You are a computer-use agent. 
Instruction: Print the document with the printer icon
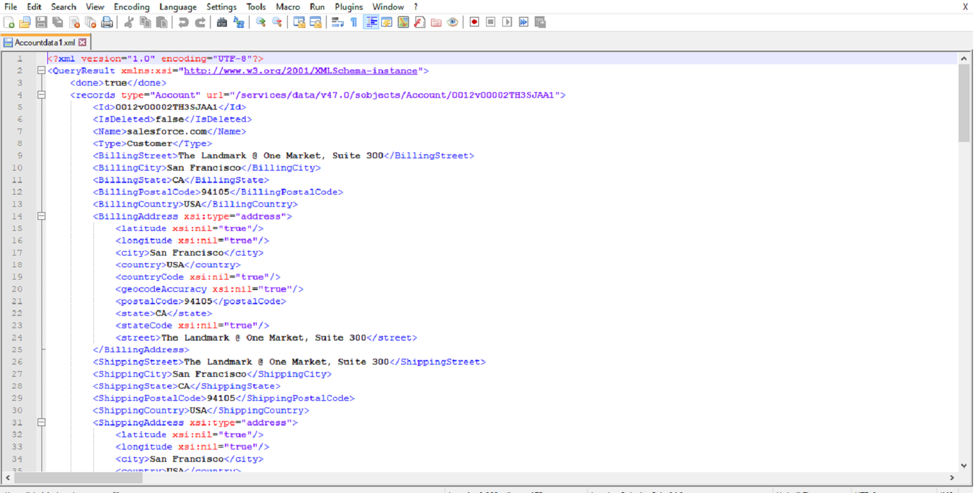coord(106,22)
